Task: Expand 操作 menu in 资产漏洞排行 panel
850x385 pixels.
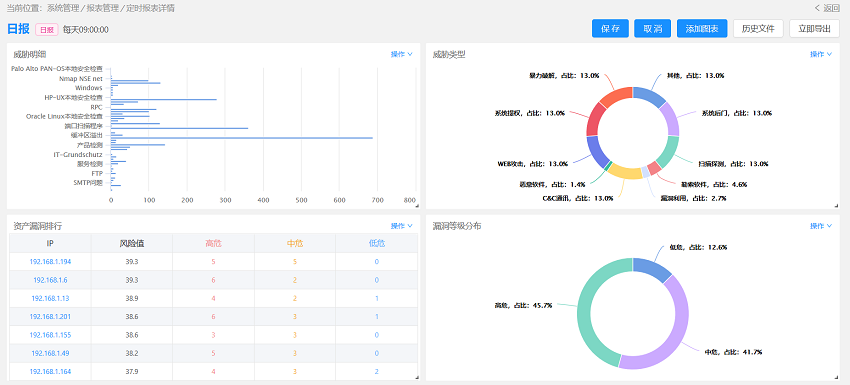Action: (402, 226)
